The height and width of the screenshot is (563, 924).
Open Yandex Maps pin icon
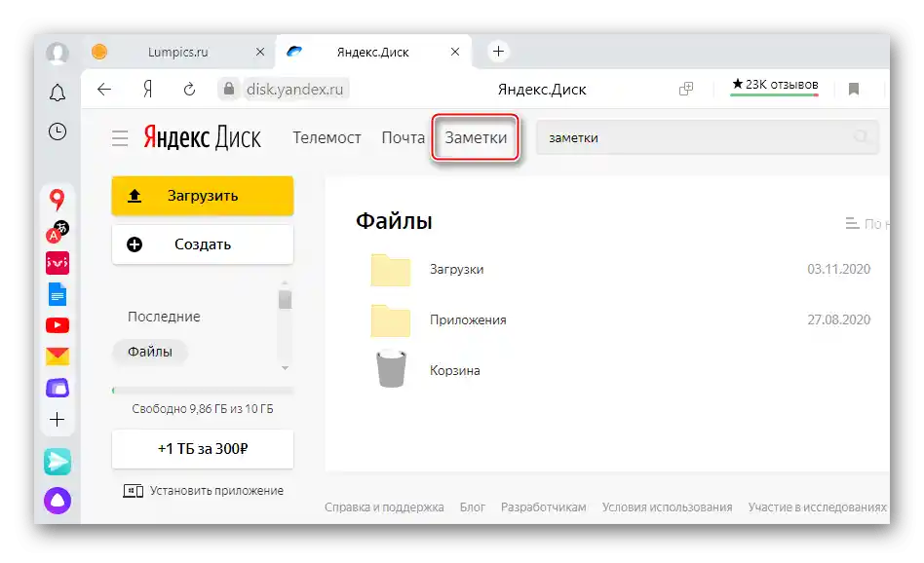click(x=57, y=201)
